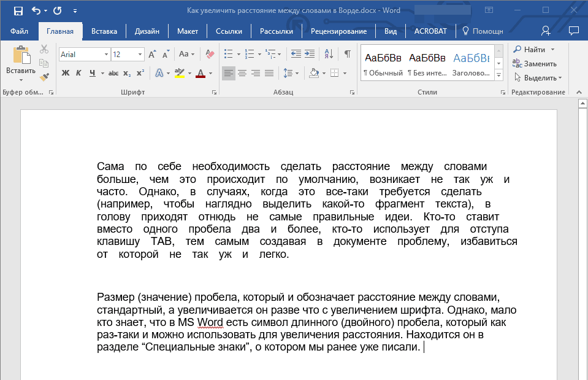Switch to the Вставка tab
The width and height of the screenshot is (588, 380).
coord(104,31)
